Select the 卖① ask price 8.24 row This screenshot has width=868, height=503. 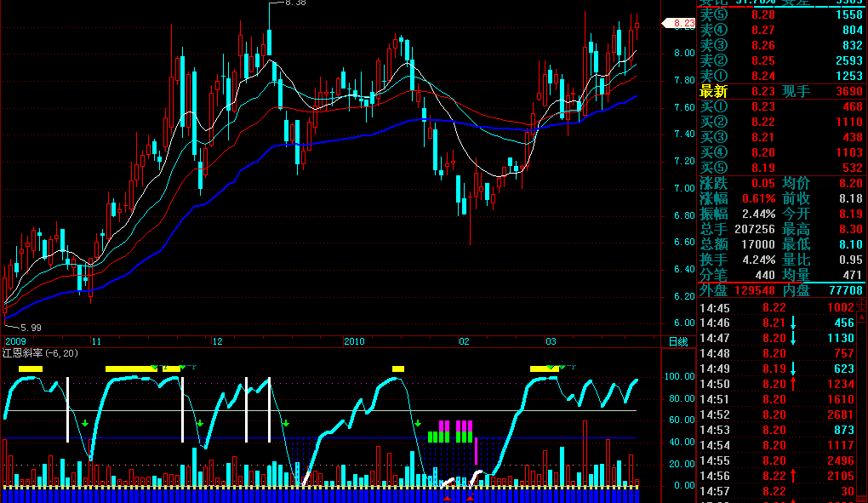pos(781,76)
